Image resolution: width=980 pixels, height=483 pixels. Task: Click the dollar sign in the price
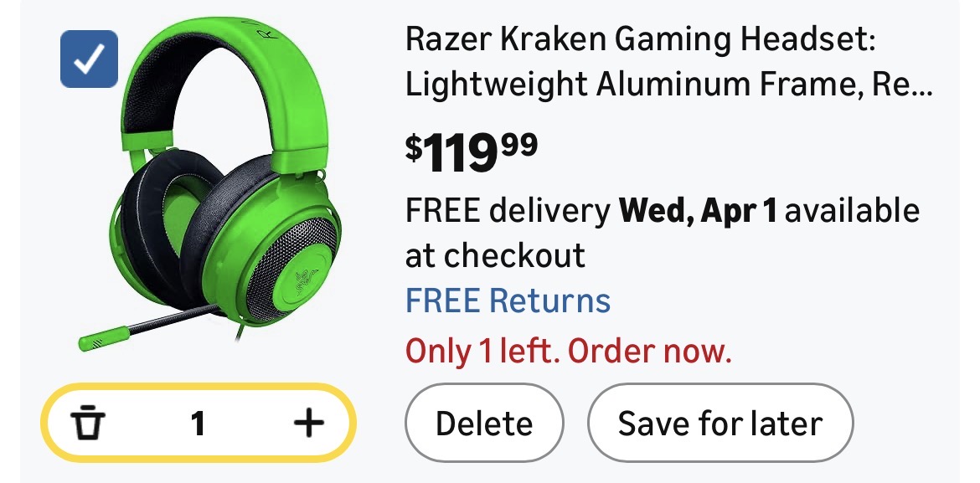coord(414,147)
